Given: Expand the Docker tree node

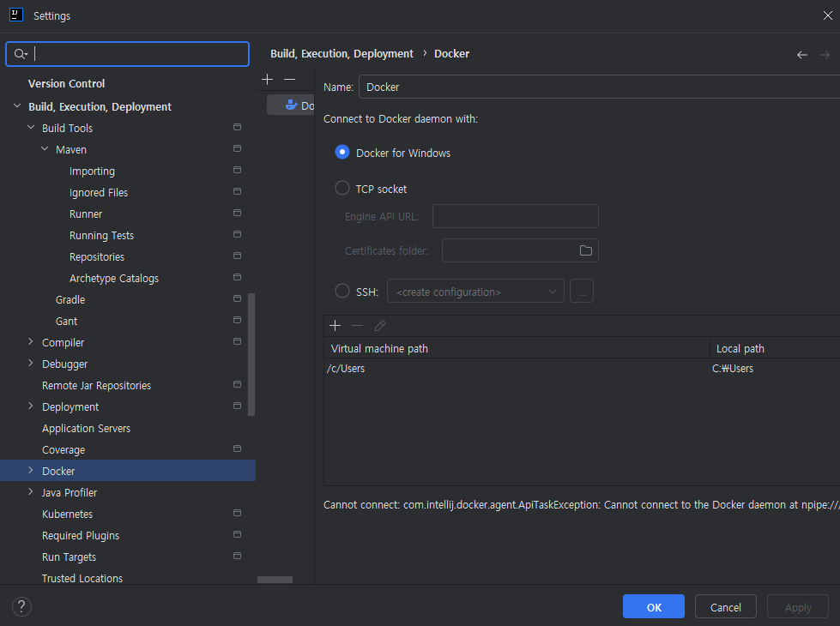Looking at the screenshot, I should (x=31, y=470).
